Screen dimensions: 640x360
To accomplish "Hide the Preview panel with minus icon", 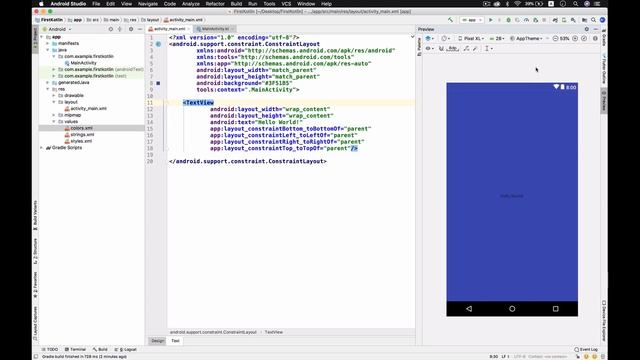I will (596, 29).
